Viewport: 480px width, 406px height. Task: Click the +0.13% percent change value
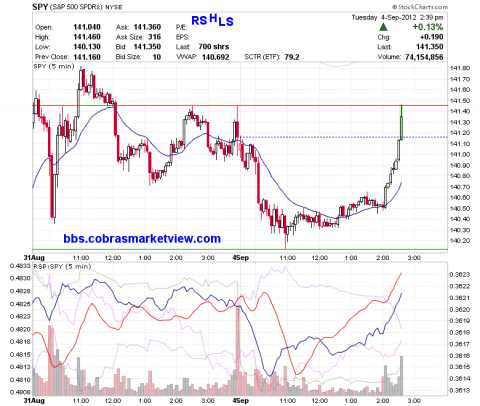[x=428, y=27]
